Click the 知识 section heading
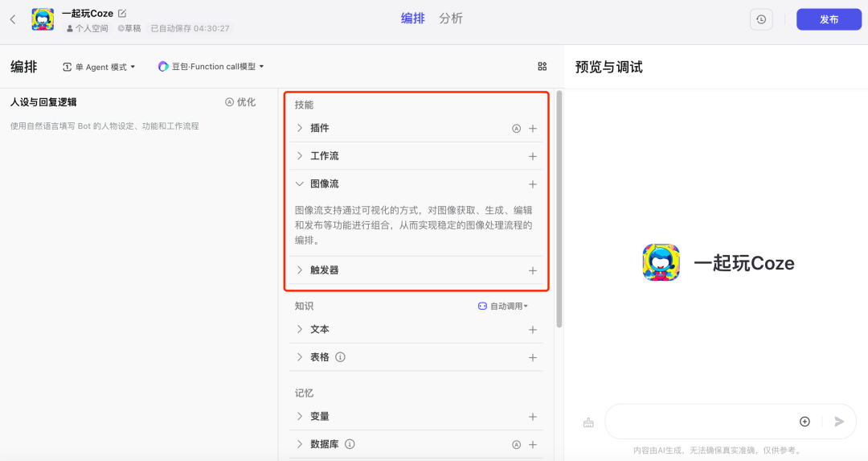Image resolution: width=868 pixels, height=461 pixels. point(304,306)
